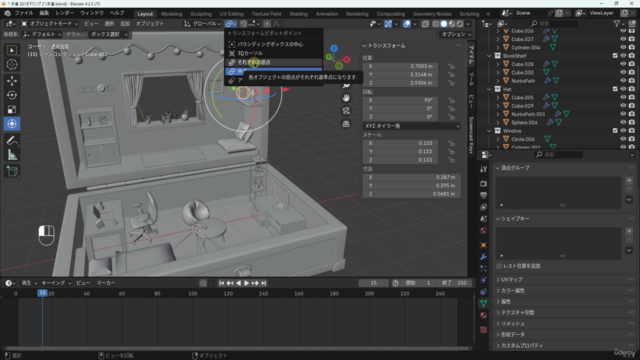Screen dimensions: 640x360
Task: Open the global transform orientation dropdown
Action: click(202, 24)
